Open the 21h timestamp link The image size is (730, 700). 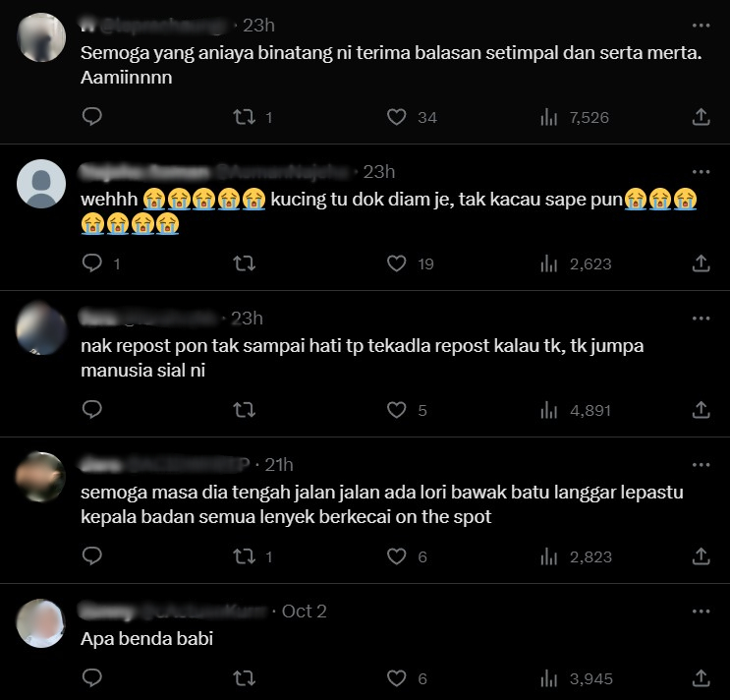(279, 465)
